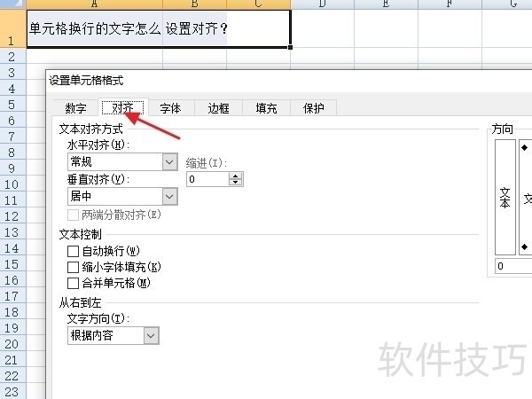Select the vertical 文本 orientation box

pos(505,197)
